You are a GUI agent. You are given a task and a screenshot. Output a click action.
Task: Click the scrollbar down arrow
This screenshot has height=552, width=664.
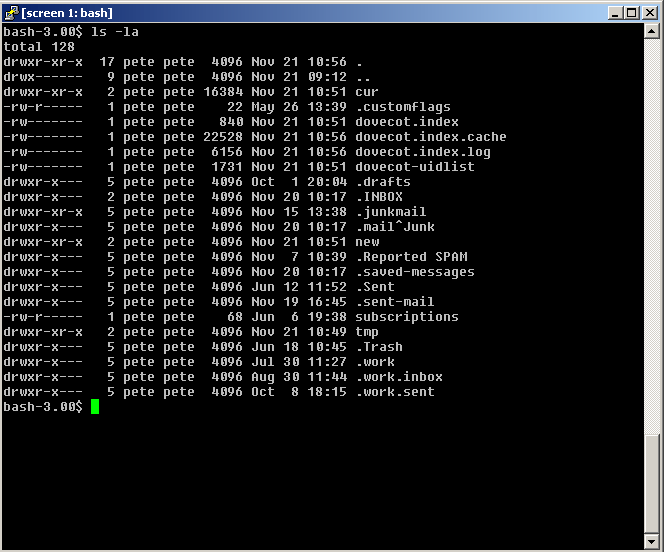651,541
